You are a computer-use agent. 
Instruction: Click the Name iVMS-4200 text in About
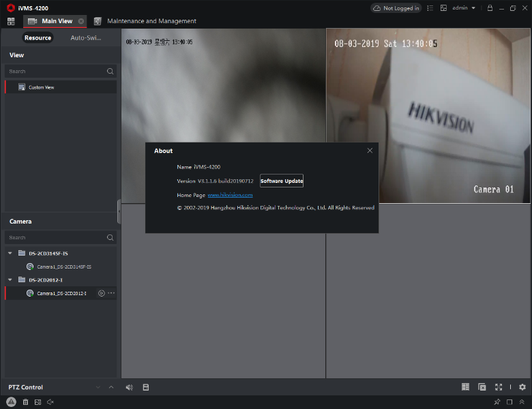pyautogui.click(x=198, y=167)
